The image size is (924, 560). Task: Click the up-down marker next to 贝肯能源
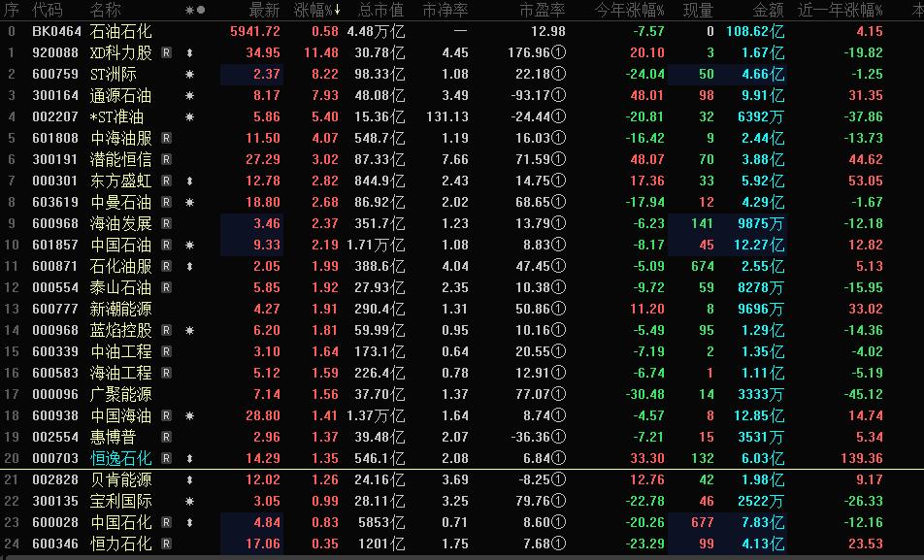pos(190,479)
